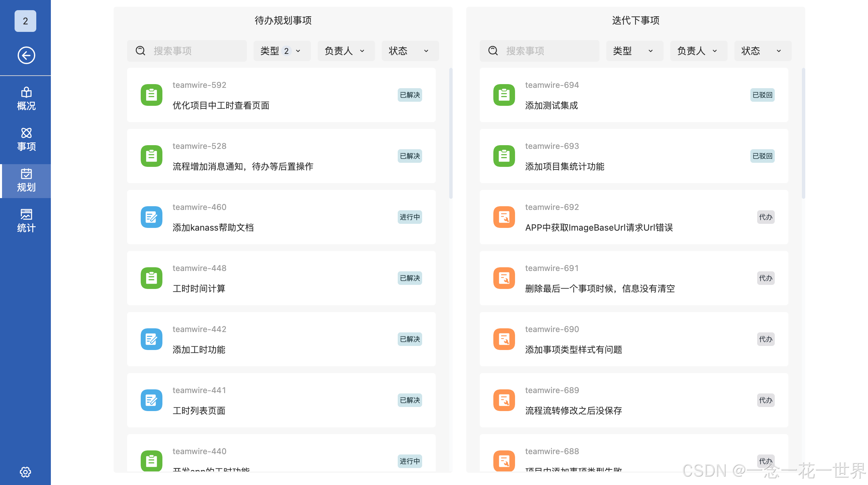Click the orange defect icon on teamwire-692
The width and height of the screenshot is (868, 485).
click(x=504, y=217)
